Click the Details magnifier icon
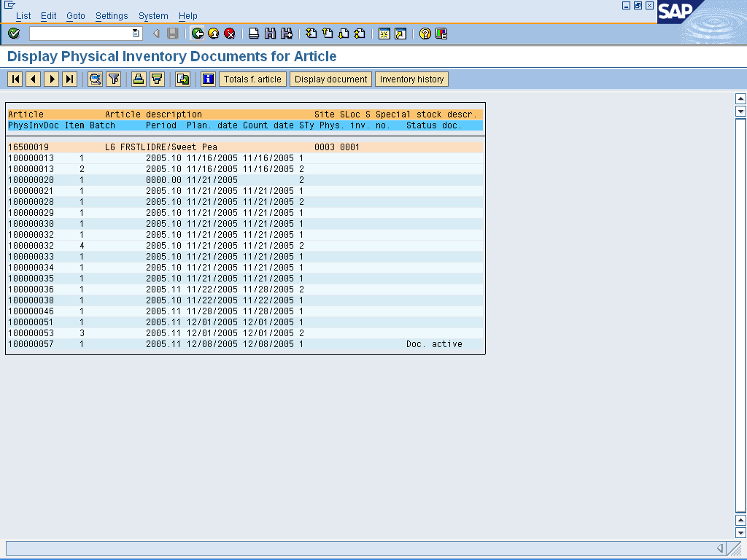The height and width of the screenshot is (560, 747). point(96,79)
